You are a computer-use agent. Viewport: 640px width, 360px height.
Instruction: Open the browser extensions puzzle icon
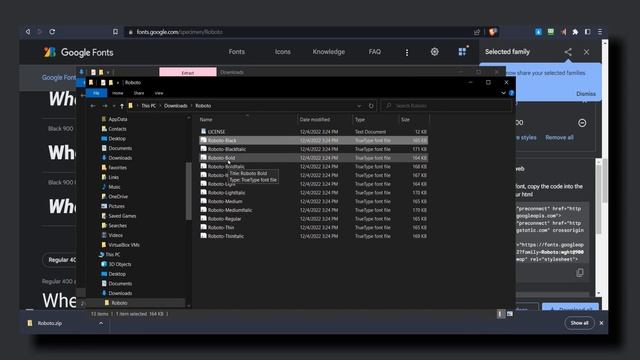tap(575, 31)
